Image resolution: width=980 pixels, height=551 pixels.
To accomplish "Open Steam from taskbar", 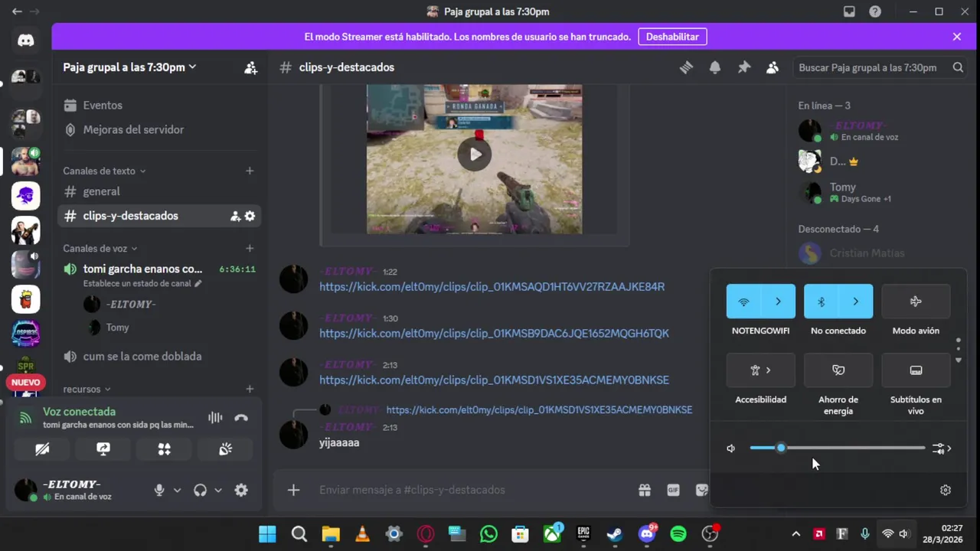I will (615, 534).
